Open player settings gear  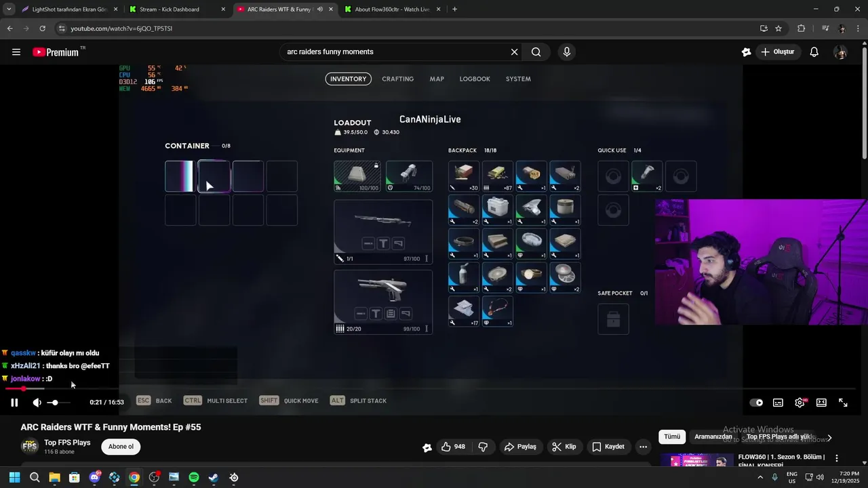point(800,403)
